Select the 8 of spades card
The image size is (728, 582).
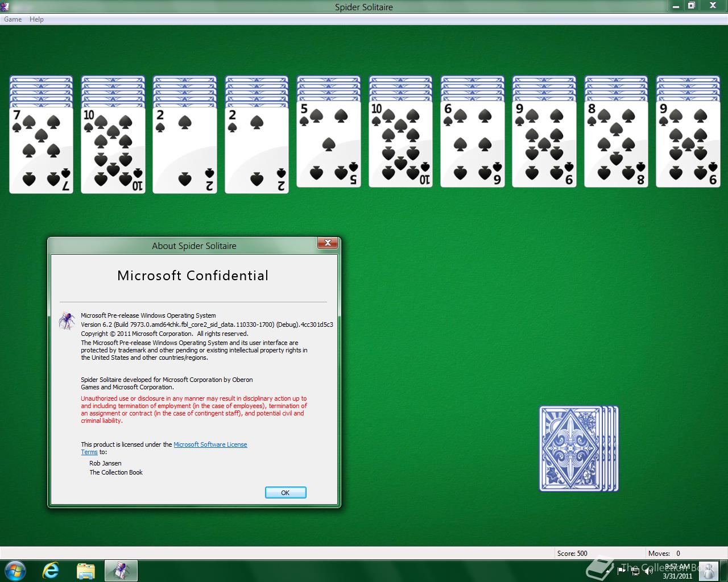(x=617, y=144)
